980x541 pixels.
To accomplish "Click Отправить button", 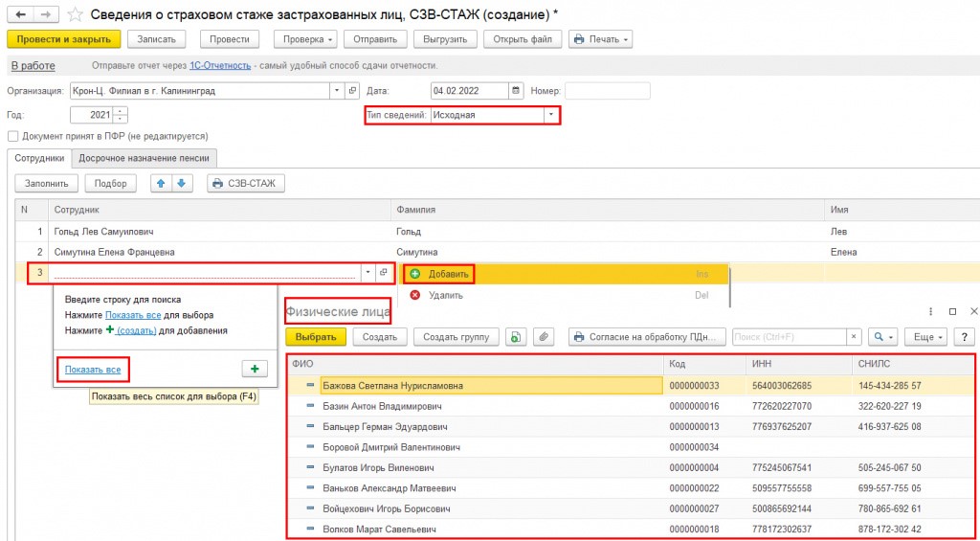I will tap(375, 38).
